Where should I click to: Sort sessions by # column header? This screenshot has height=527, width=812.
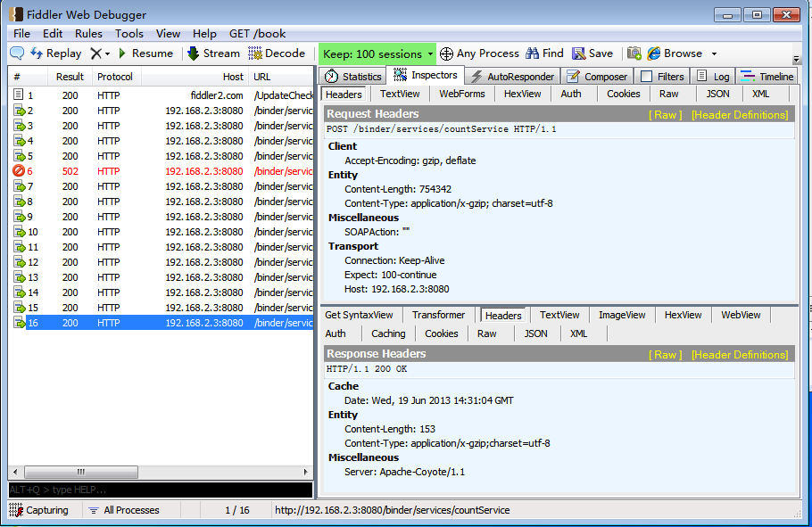click(29, 77)
